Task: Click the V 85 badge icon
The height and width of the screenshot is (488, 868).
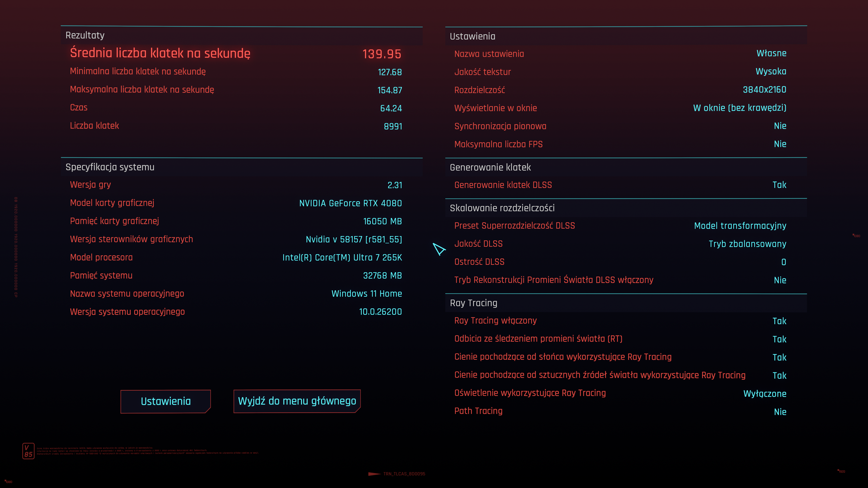Action: point(28,451)
